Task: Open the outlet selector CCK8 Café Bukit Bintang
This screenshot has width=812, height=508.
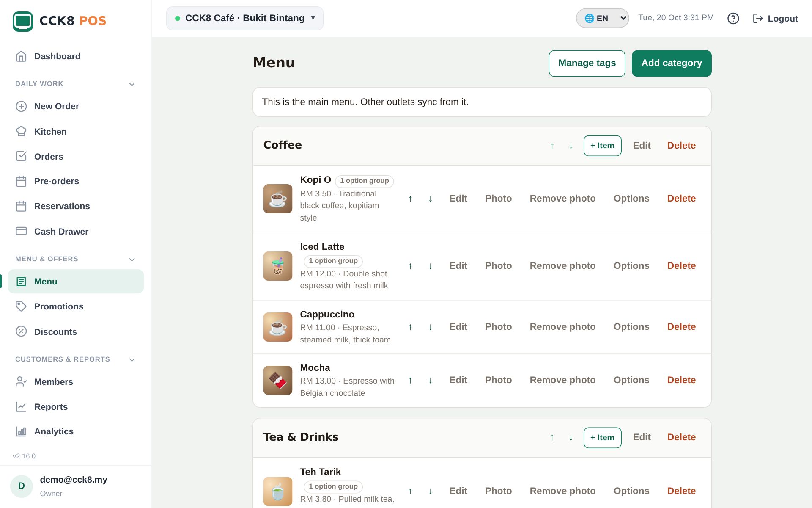Action: click(x=245, y=18)
